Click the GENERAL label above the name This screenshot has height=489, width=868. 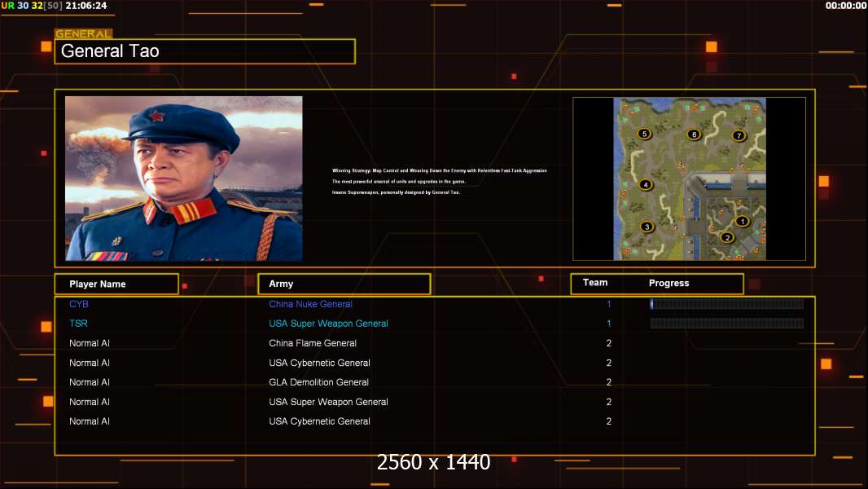pyautogui.click(x=83, y=33)
